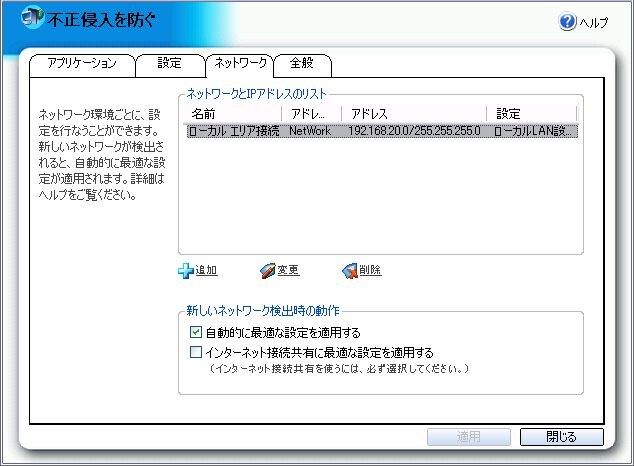Click the 削除 delete link

(370, 270)
